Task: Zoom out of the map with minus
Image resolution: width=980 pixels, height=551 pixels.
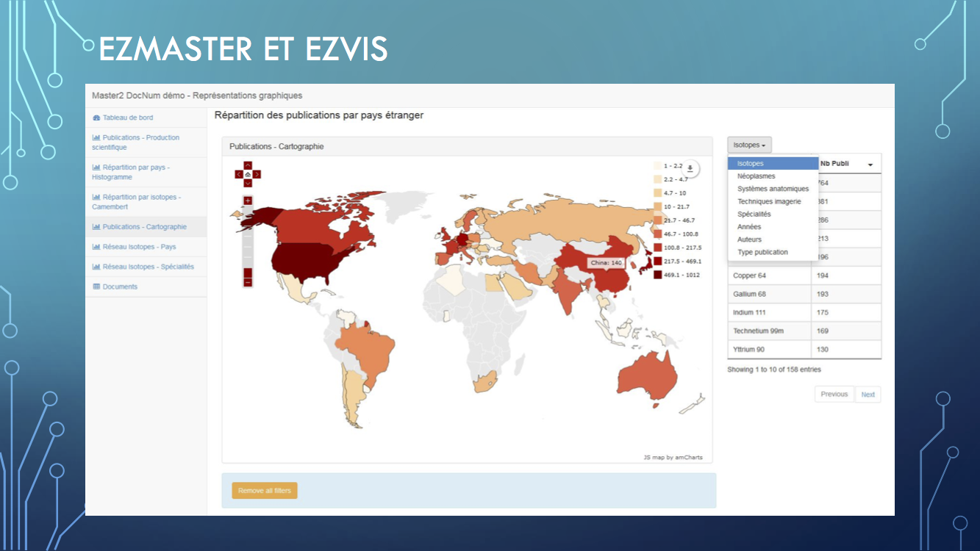Action: coord(248,282)
